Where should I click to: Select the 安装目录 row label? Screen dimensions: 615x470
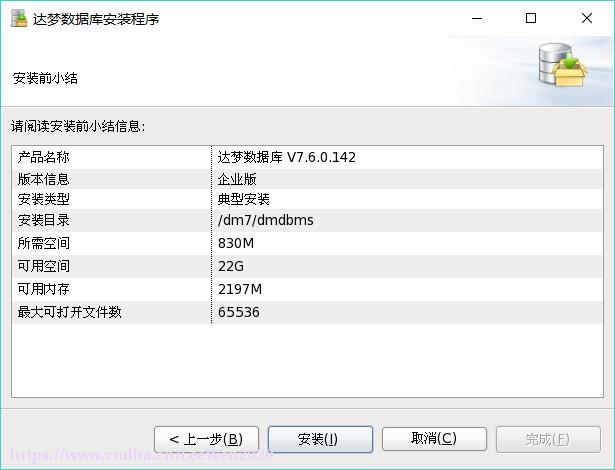click(44, 220)
